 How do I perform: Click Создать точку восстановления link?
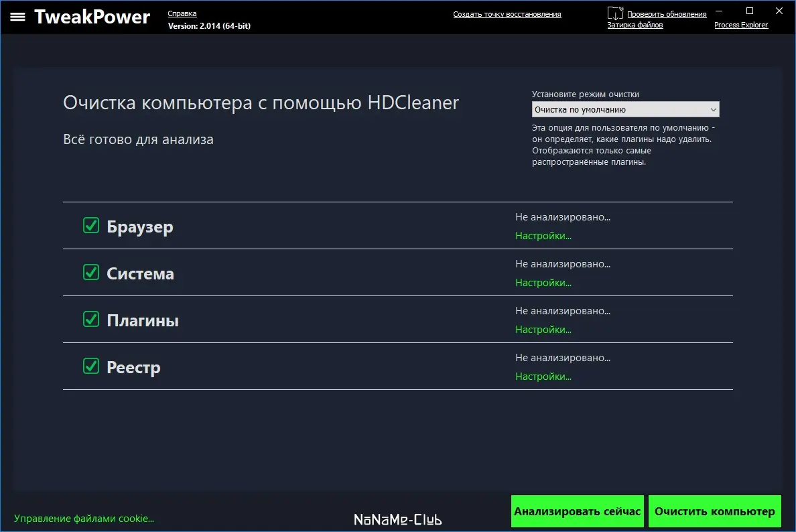pyautogui.click(x=507, y=14)
